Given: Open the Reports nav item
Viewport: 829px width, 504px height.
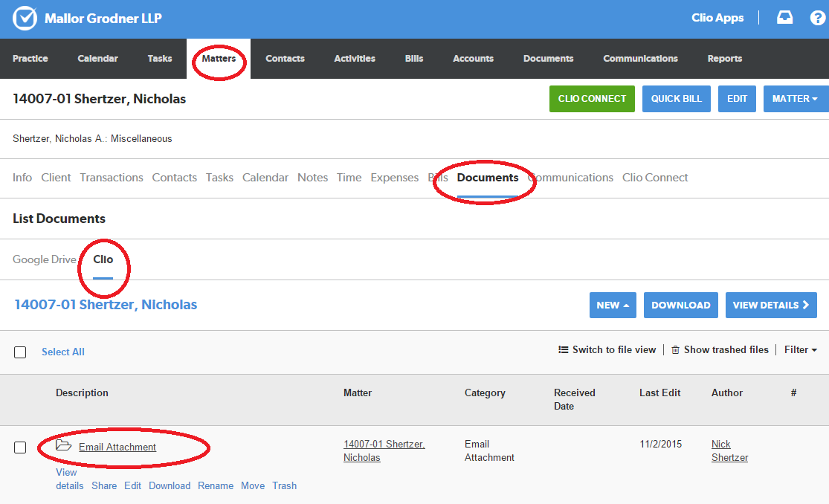Looking at the screenshot, I should coord(725,59).
